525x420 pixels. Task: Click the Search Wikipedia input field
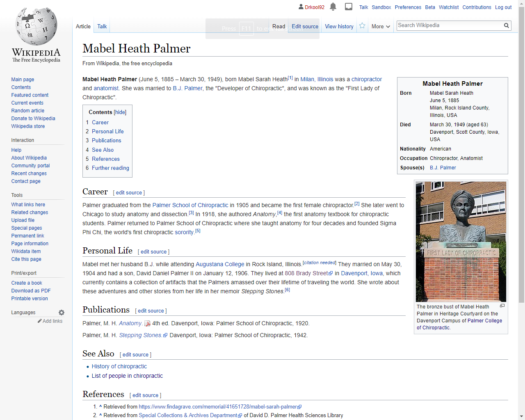447,25
